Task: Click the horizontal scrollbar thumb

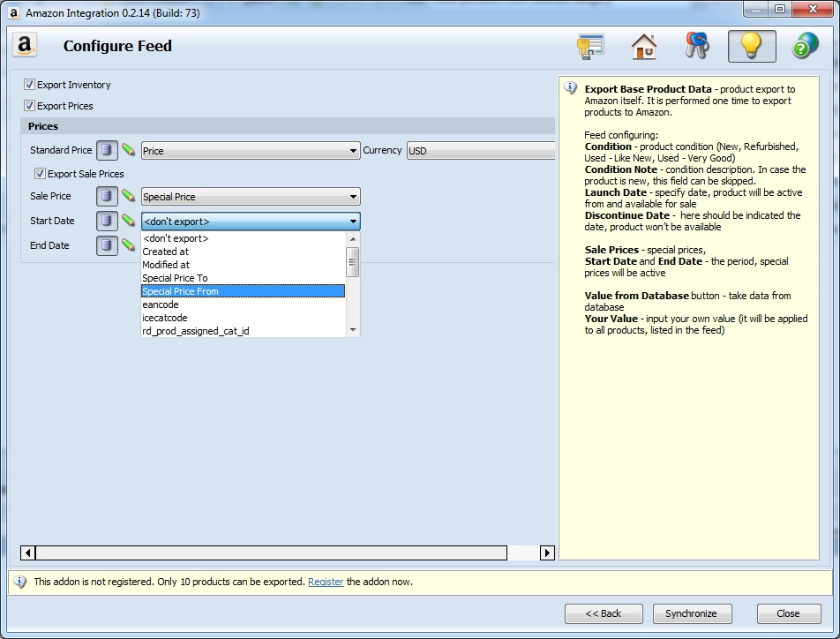Action: click(x=271, y=553)
